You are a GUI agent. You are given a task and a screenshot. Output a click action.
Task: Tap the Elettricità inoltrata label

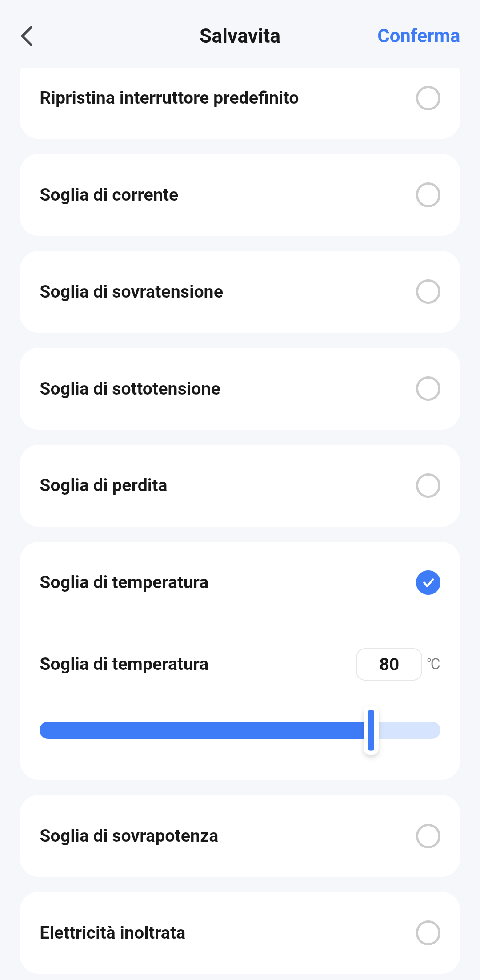pos(112,933)
